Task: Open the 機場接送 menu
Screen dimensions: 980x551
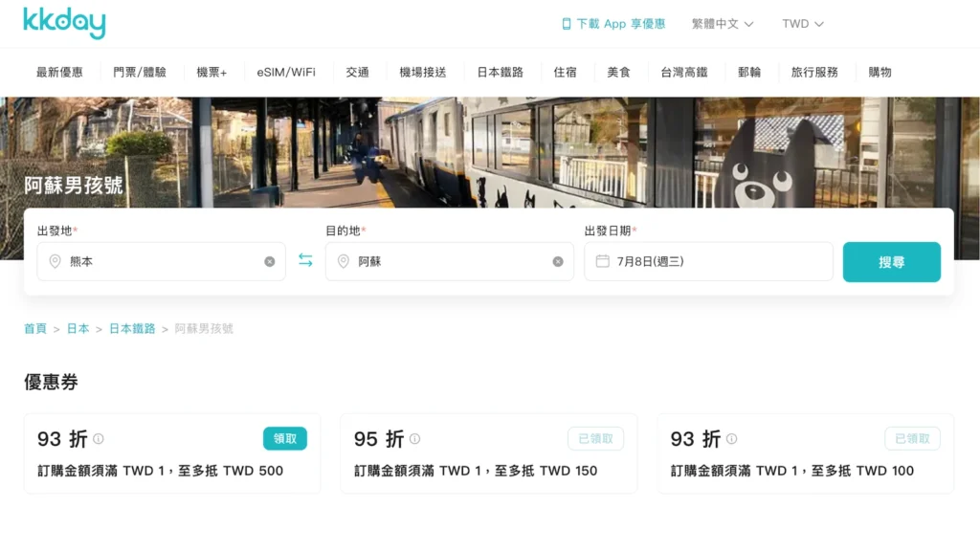Action: click(x=423, y=73)
